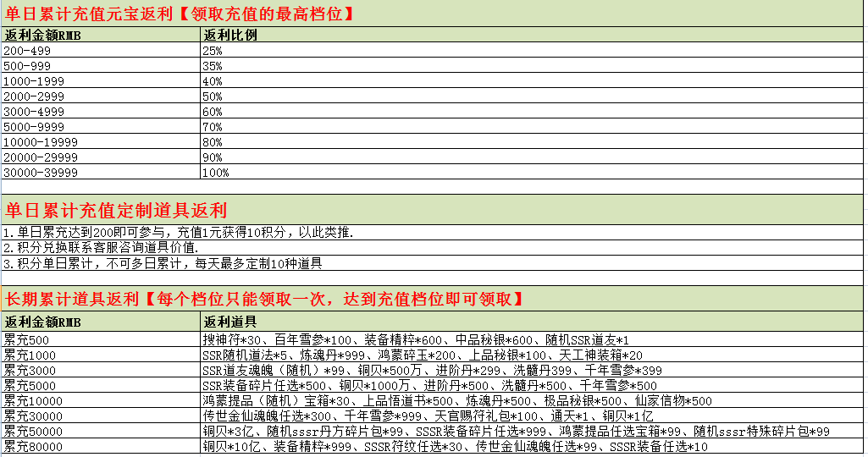The width and height of the screenshot is (868, 457).
Task: Click the cell "30000-39999"
Action: [101, 172]
